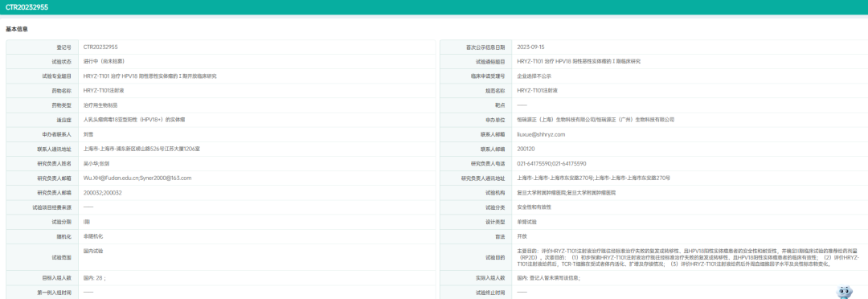Select the sponsor contact name 刘雪

click(x=88, y=133)
